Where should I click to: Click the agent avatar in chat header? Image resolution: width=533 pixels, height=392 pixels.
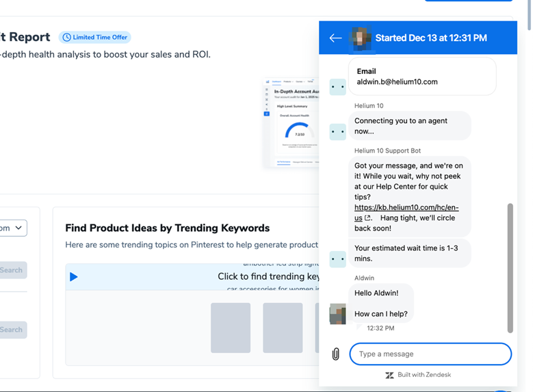click(361, 38)
